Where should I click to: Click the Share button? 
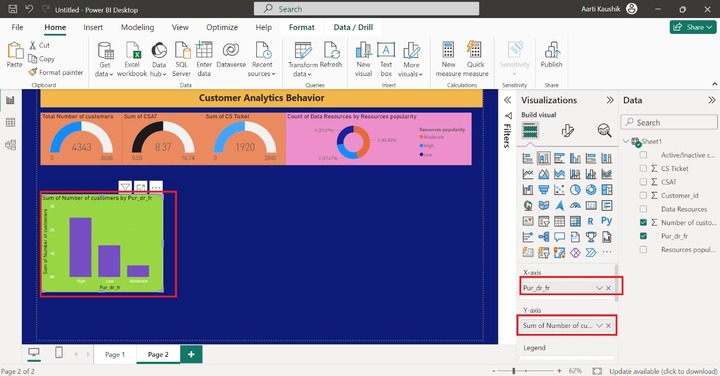pyautogui.click(x=692, y=27)
